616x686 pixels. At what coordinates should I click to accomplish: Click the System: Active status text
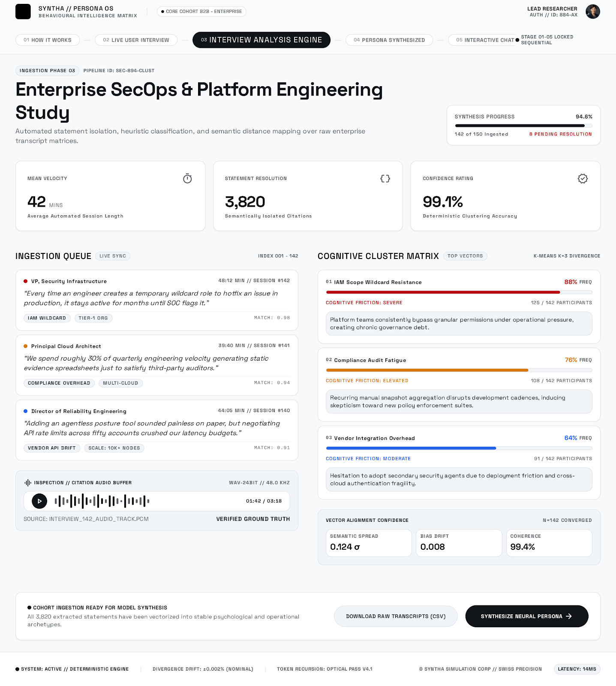(72, 669)
